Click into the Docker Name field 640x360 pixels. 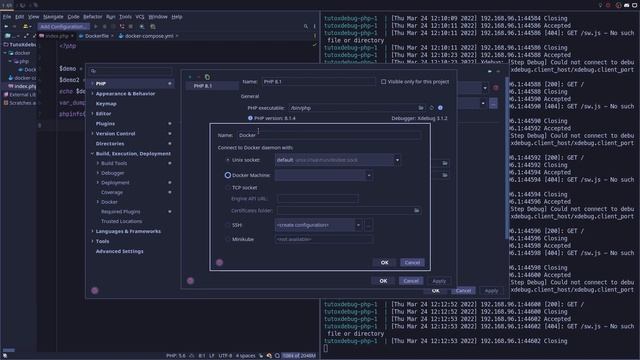point(328,135)
